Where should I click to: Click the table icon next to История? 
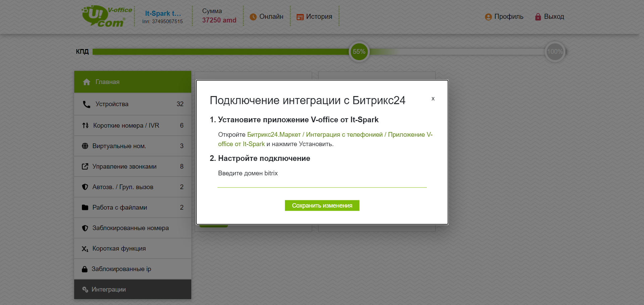[x=300, y=17]
